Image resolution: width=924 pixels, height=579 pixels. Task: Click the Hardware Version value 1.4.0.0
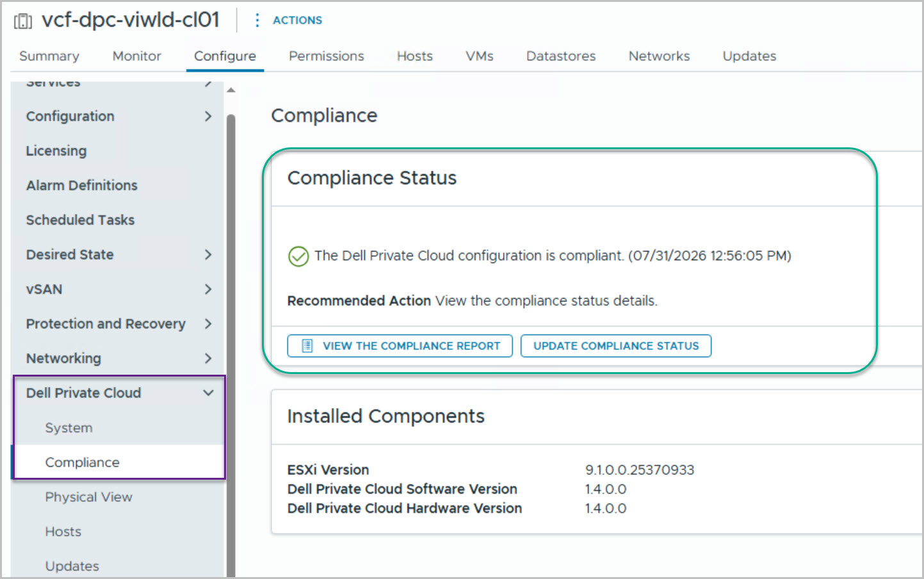click(x=606, y=509)
